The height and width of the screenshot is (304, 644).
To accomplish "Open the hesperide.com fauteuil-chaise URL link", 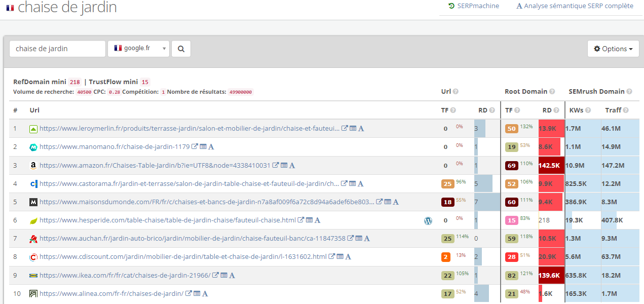I will click(168, 220).
